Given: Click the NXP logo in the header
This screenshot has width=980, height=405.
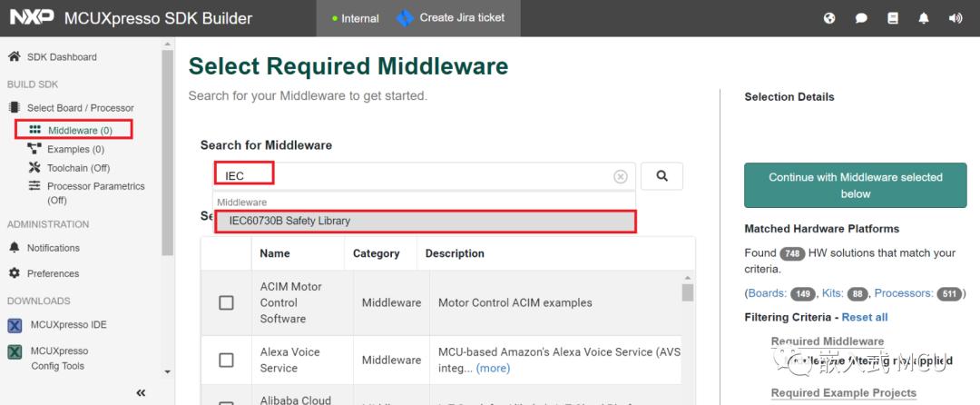Looking at the screenshot, I should [31, 17].
